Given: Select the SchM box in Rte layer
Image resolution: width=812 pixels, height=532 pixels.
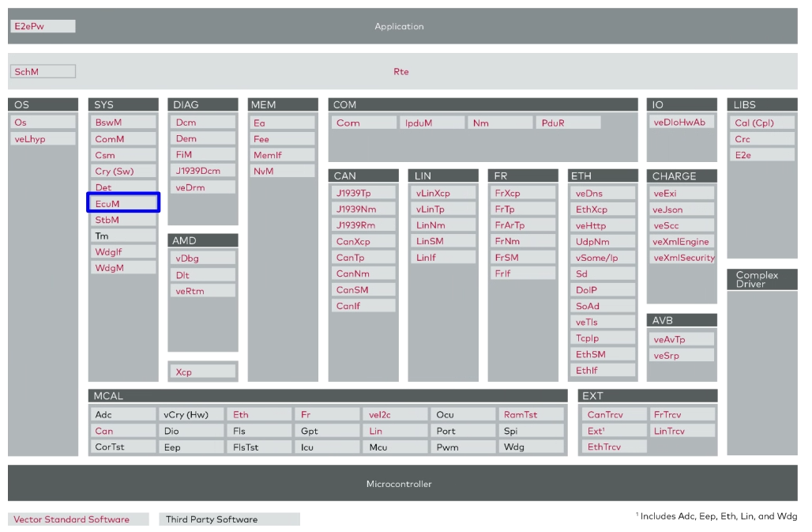Looking at the screenshot, I should click(43, 72).
